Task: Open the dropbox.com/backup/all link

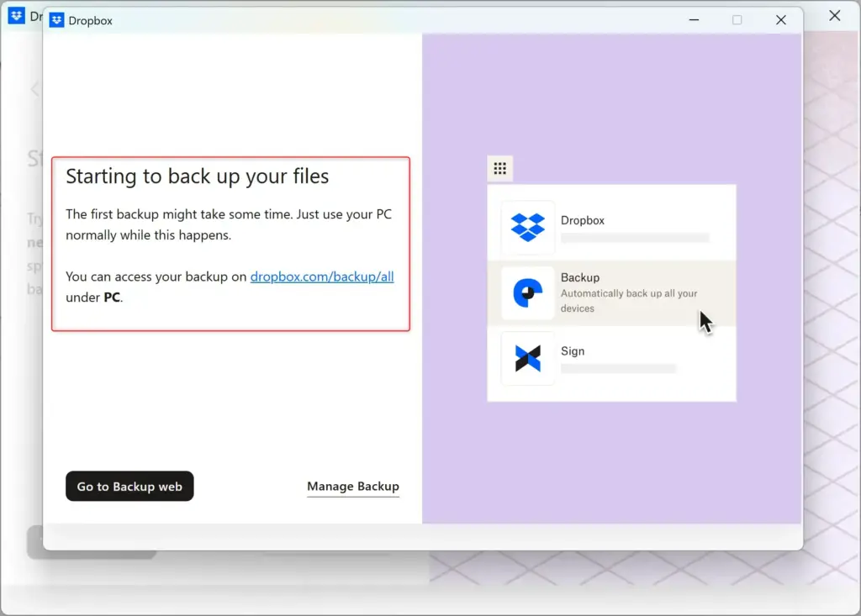Action: [x=322, y=276]
